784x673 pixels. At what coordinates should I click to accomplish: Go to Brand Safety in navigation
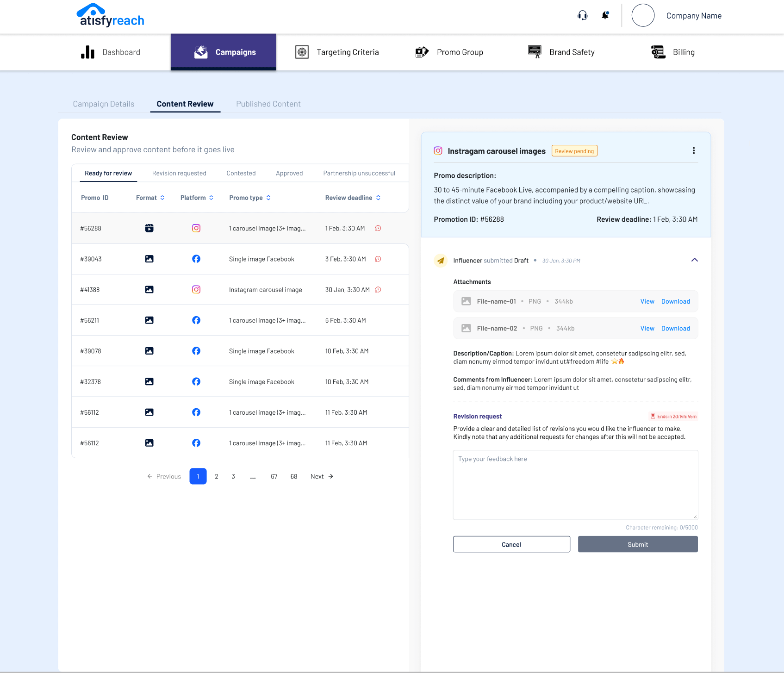(561, 52)
